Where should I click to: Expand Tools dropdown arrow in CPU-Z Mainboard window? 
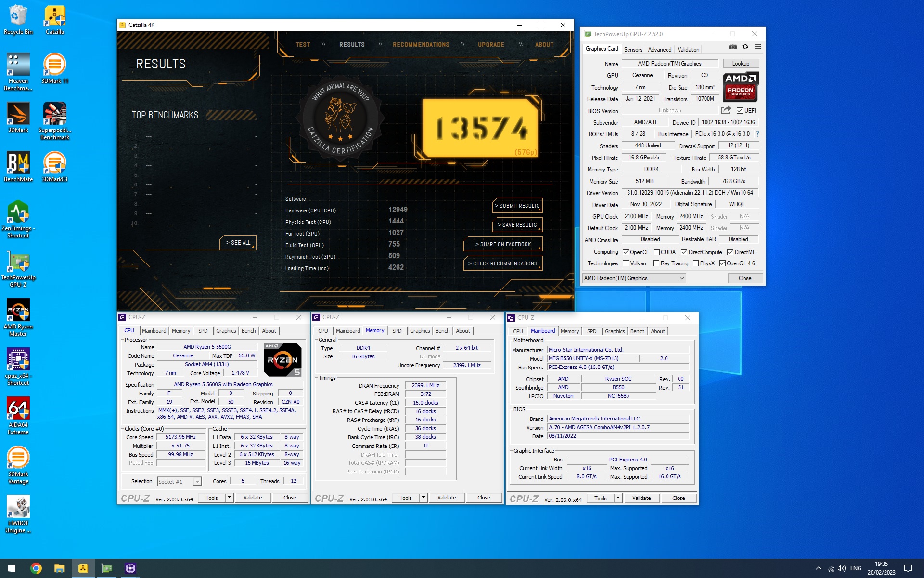click(x=618, y=498)
